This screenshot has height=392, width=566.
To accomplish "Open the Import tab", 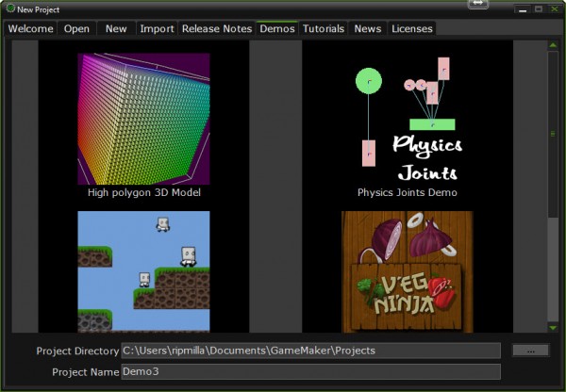I will pyautogui.click(x=157, y=28).
